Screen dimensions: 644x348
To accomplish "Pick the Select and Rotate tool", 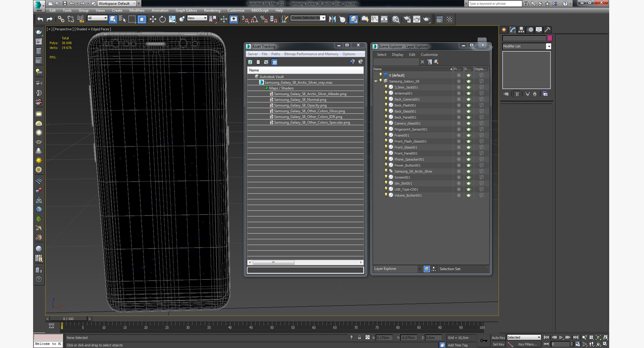I will [x=162, y=19].
